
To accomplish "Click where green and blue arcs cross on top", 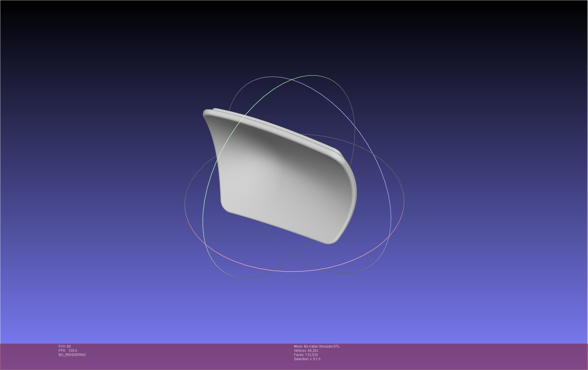I will [291, 80].
